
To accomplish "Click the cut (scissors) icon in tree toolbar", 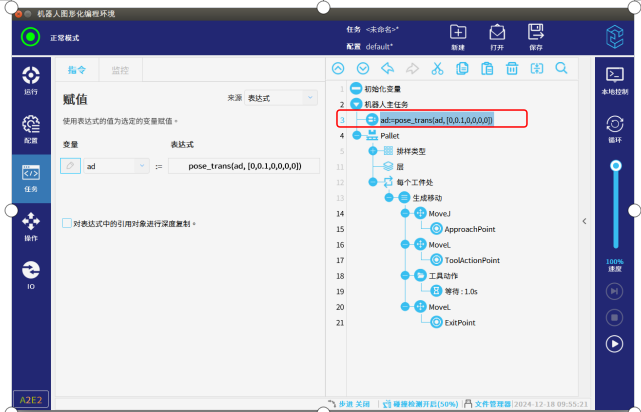I will coord(437,68).
